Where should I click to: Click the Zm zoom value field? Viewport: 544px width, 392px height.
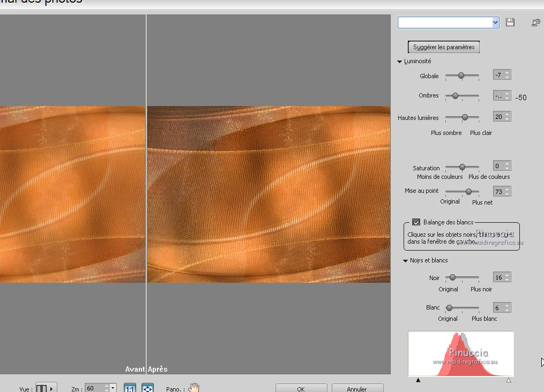[94, 388]
